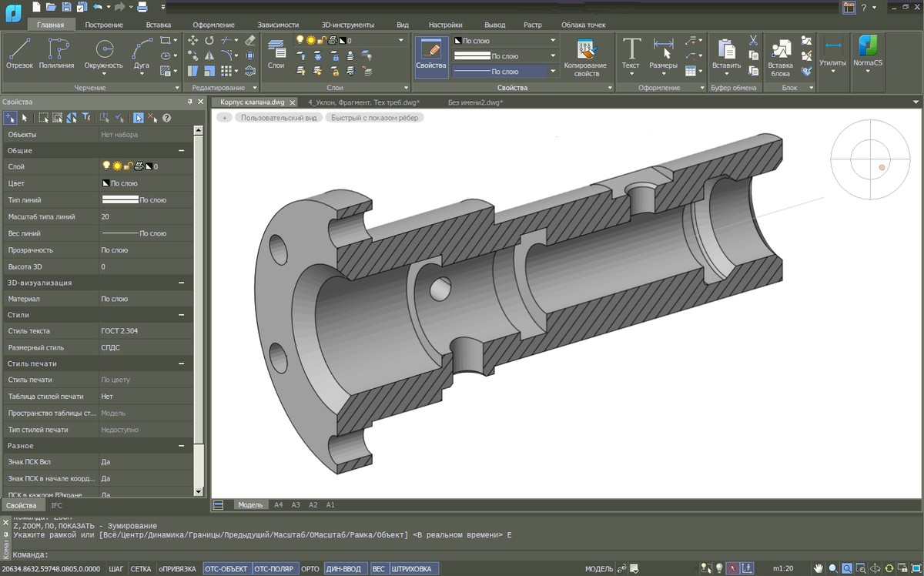
Task: Toggle оПРИВЯЗКА object snap
Action: 177,569
